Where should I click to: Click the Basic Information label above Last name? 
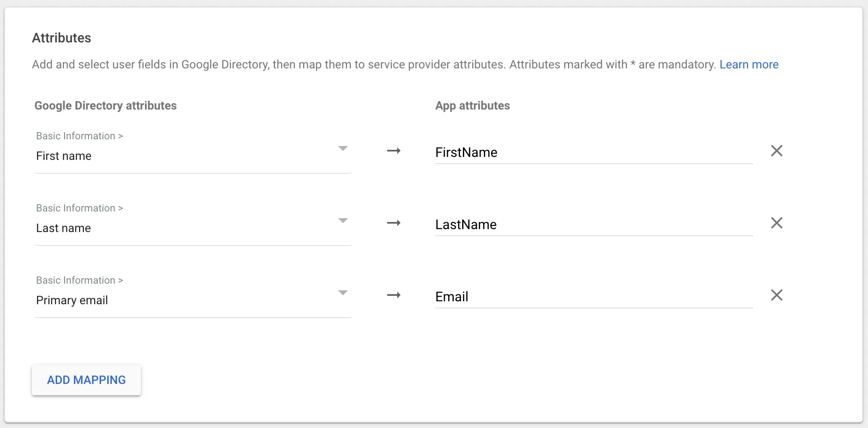coord(80,208)
